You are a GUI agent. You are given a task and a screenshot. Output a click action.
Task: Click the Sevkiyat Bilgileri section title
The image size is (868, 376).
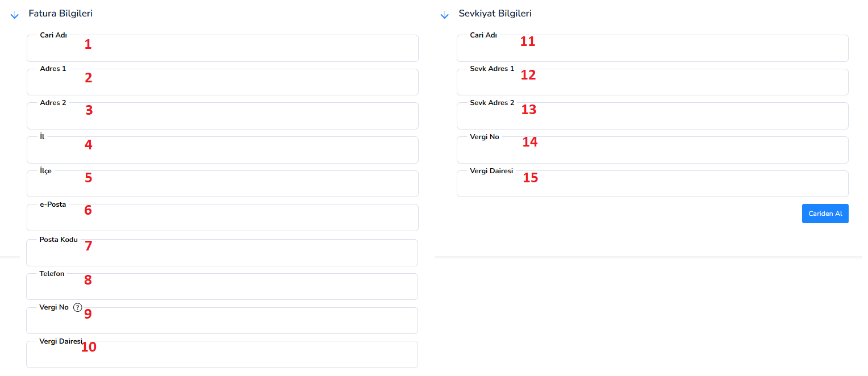495,14
